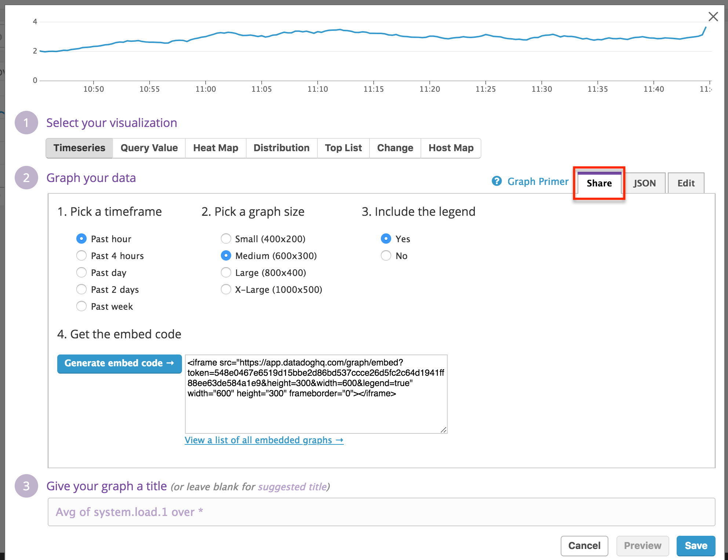Click the graph title input field

381,512
